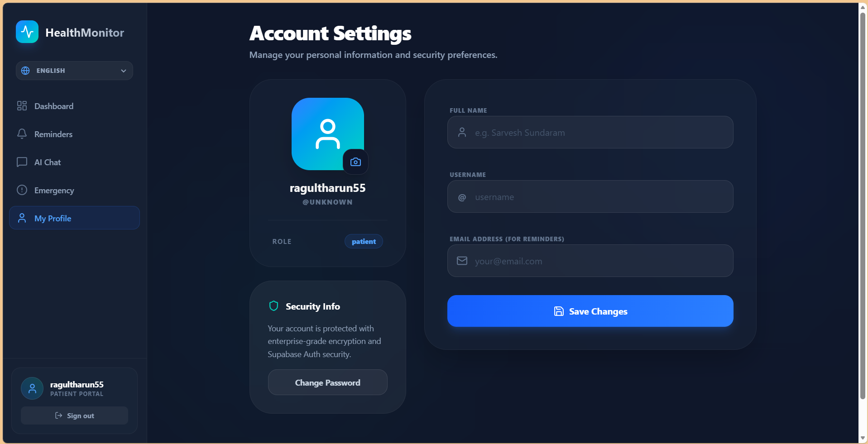Open the My Profile menu item
868x444 pixels.
pyautogui.click(x=74, y=218)
